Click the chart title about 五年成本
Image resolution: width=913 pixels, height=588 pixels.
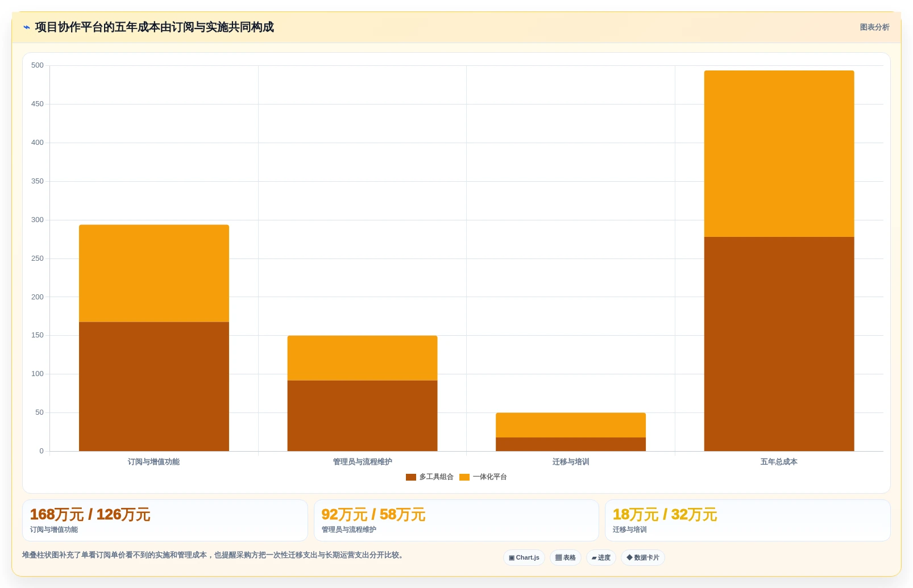tap(155, 27)
